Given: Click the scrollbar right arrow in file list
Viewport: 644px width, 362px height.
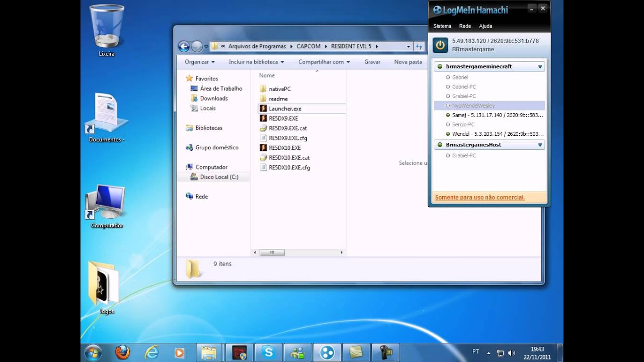Looking at the screenshot, I should tap(342, 252).
